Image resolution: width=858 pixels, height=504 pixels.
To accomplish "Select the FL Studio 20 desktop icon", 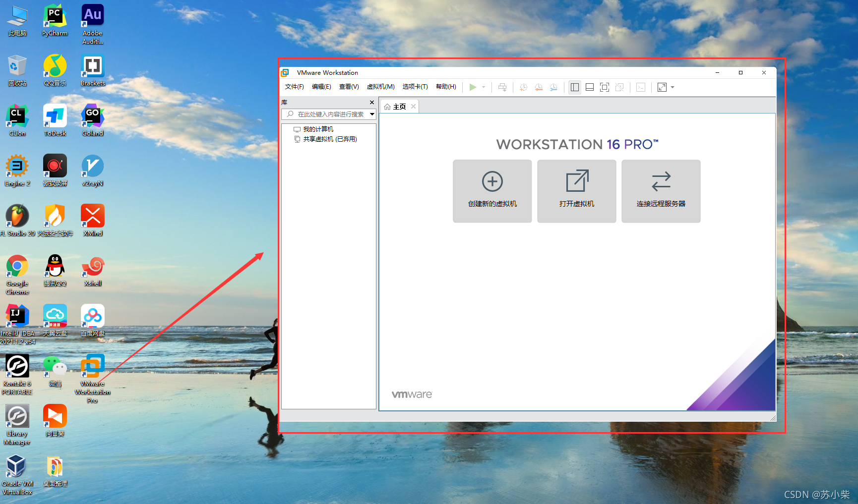I will tap(17, 221).
